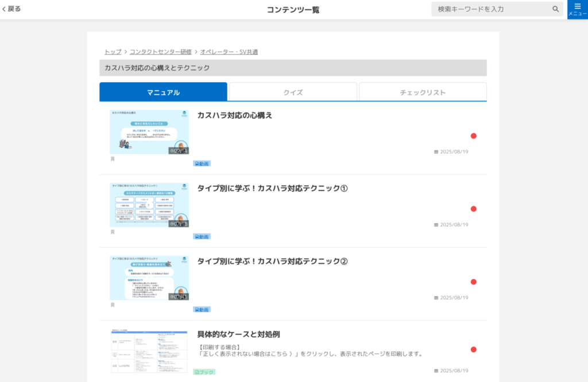Image resolution: width=588 pixels, height=382 pixels.
Task: Open the カスハラ対応の心構え video thumbnail
Action: [149, 132]
